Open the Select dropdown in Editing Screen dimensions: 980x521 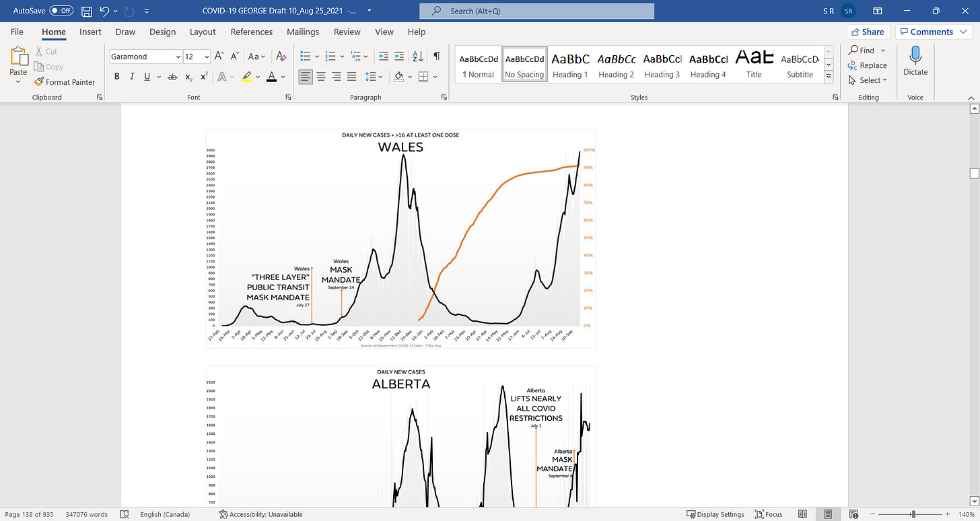pyautogui.click(x=868, y=79)
